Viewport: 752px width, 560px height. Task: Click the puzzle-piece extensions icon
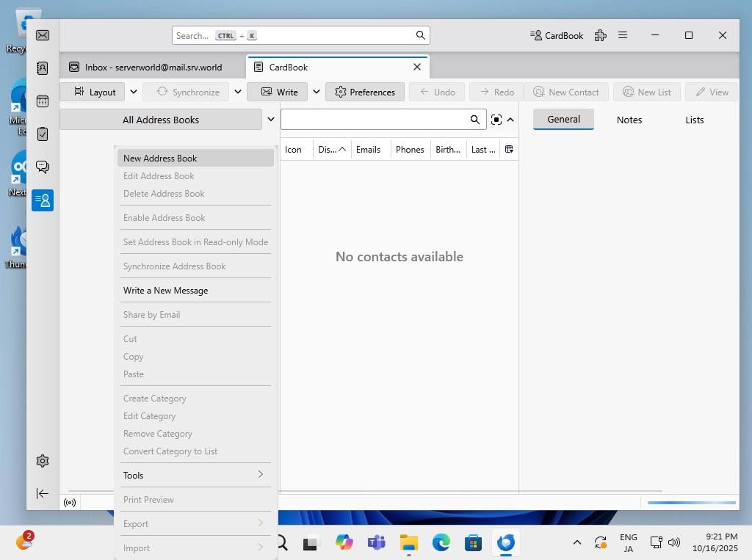601,35
